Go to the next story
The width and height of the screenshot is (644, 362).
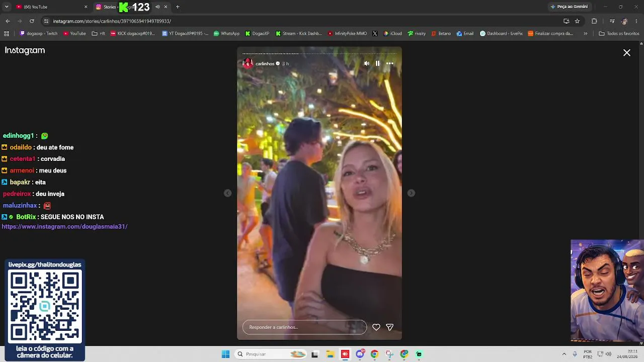pos(411,193)
